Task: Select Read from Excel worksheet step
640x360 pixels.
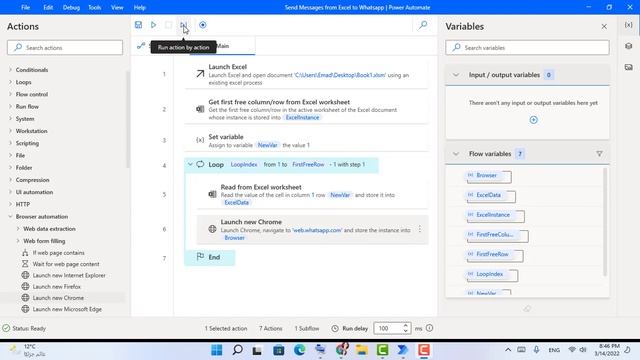Action: (x=312, y=194)
